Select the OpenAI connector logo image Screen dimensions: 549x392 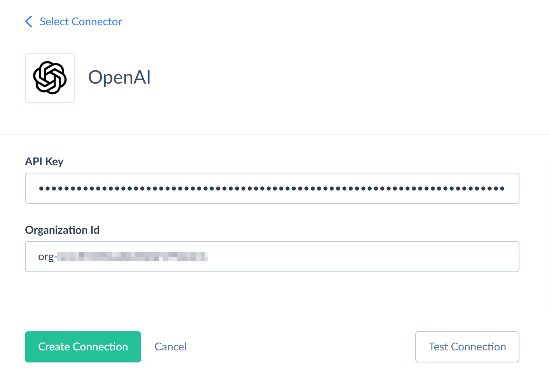[x=49, y=77]
